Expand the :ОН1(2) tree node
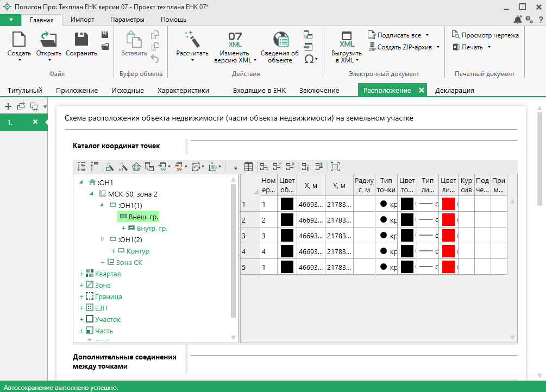 pyautogui.click(x=102, y=239)
